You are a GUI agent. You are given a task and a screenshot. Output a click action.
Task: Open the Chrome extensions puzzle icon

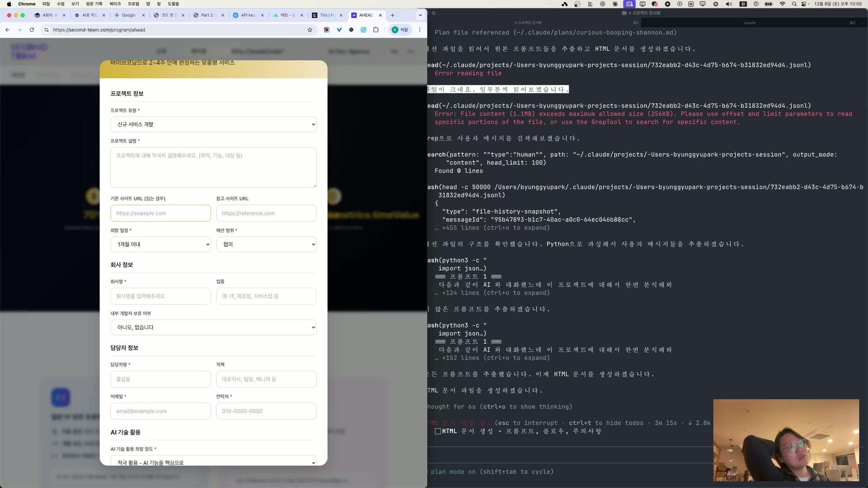376,30
